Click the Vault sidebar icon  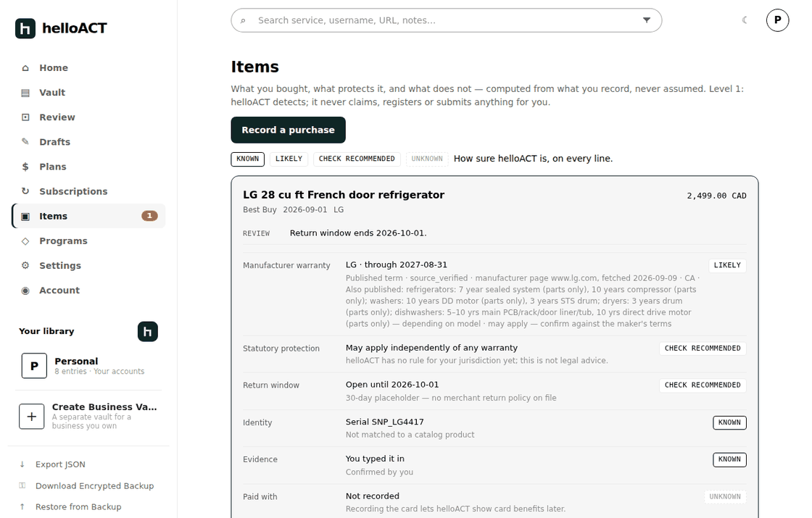point(25,93)
